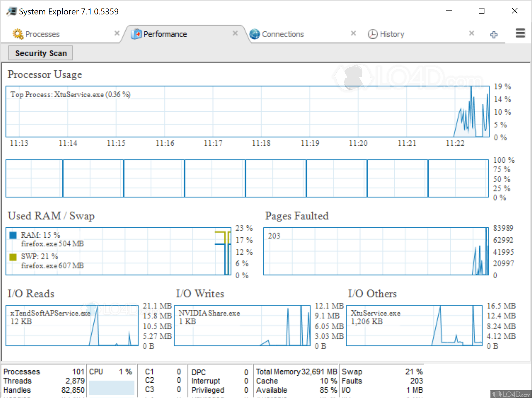Viewport: 532px width, 398px height.
Task: Click the Cache 10 % entry
Action: click(296, 381)
